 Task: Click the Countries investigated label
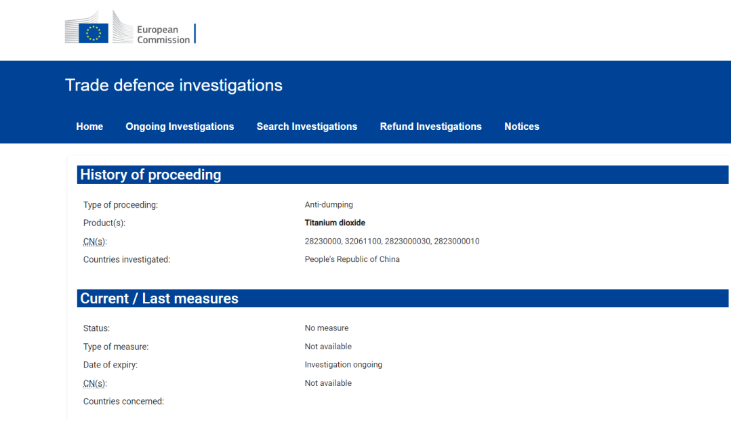pyautogui.click(x=126, y=260)
